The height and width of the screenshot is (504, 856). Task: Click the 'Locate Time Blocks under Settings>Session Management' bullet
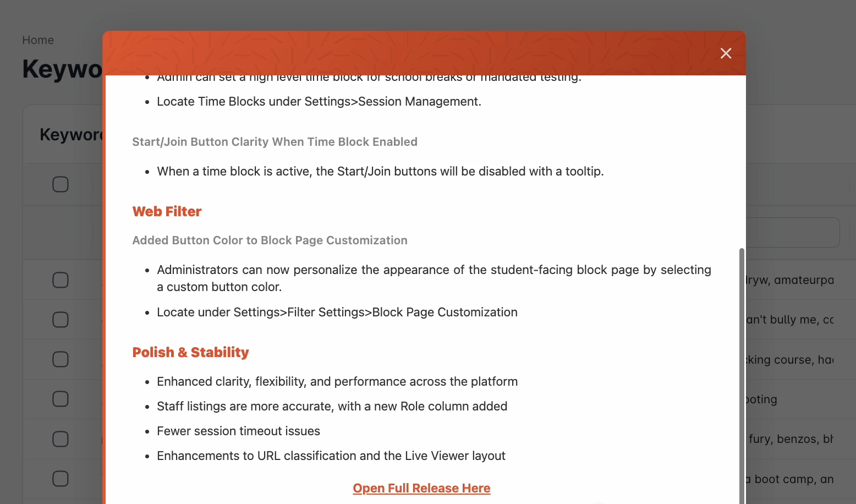[319, 102]
